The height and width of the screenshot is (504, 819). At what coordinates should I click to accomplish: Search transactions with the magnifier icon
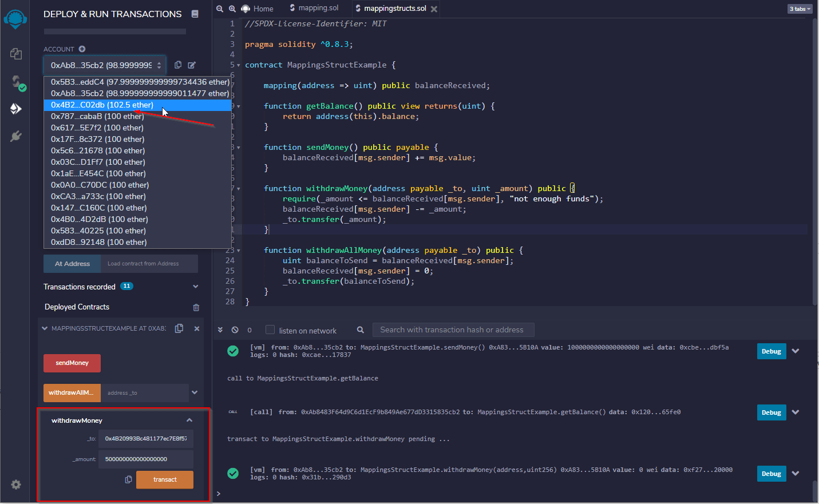(x=361, y=330)
